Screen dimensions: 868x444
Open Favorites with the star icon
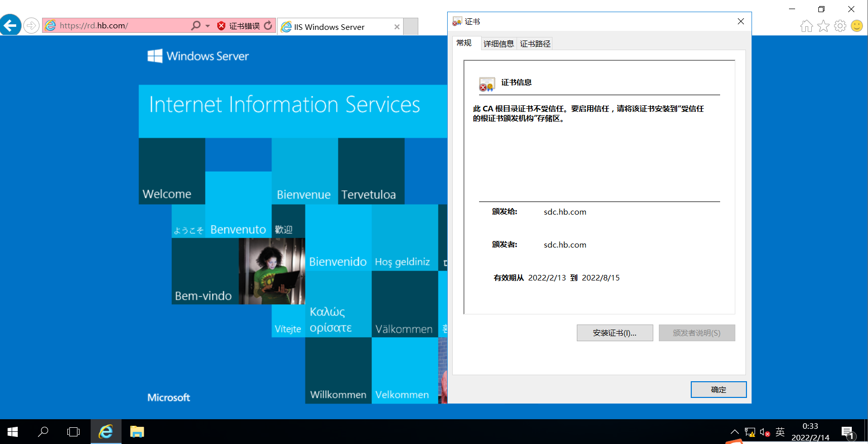tap(823, 26)
